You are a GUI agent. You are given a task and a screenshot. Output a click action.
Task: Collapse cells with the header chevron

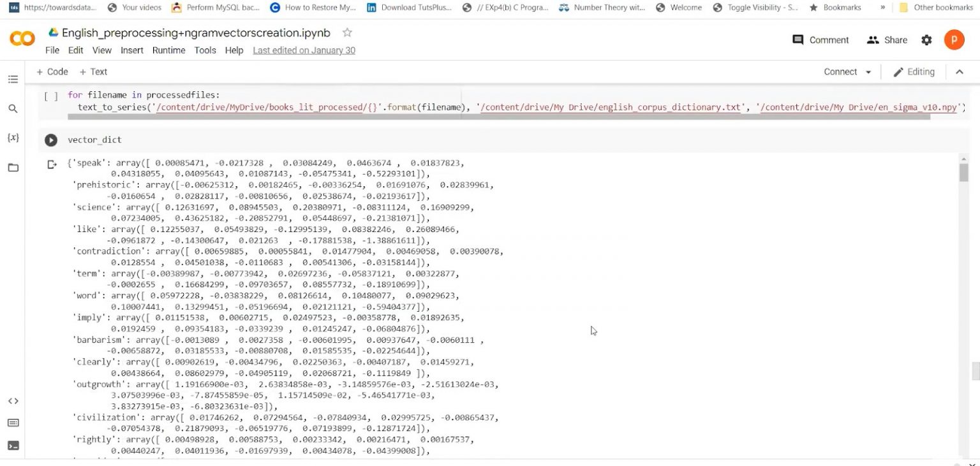(x=960, y=72)
